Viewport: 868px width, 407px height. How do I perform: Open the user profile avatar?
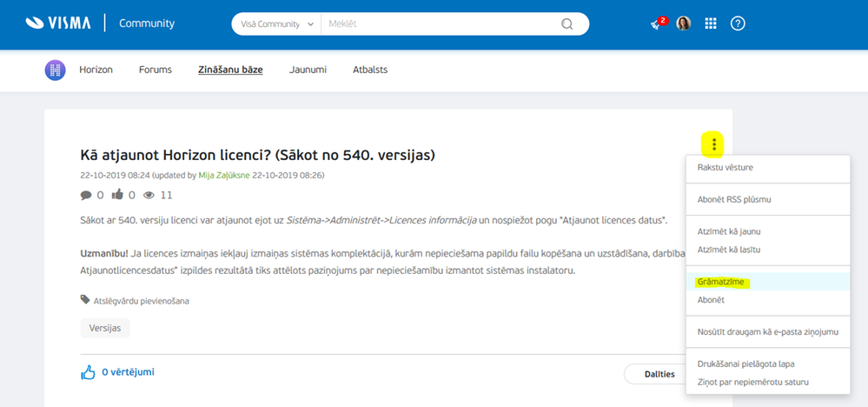tap(684, 23)
